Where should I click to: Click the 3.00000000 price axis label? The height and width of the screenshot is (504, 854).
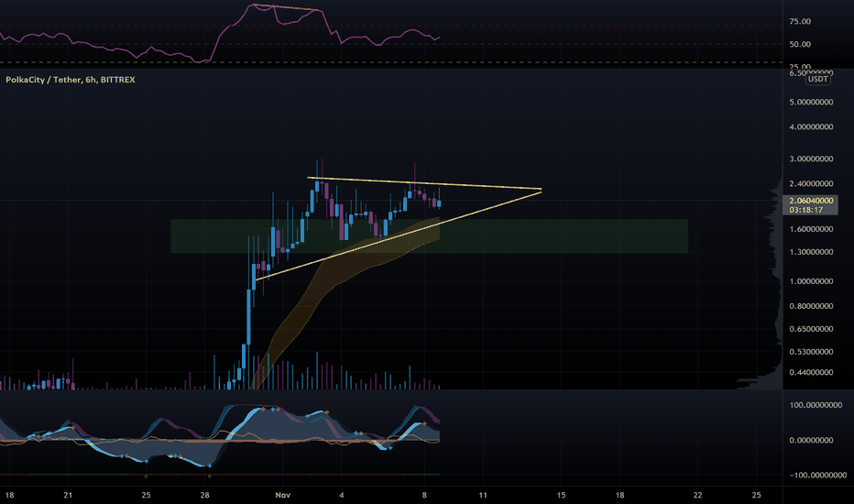(811, 159)
